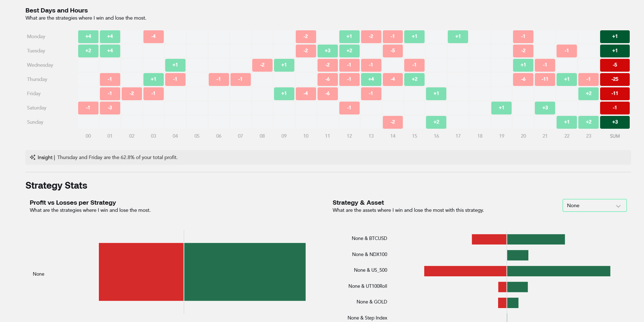Select Tuesday 14:00 cell showing -5
Viewport: 644px width, 322px height.
(x=393, y=51)
